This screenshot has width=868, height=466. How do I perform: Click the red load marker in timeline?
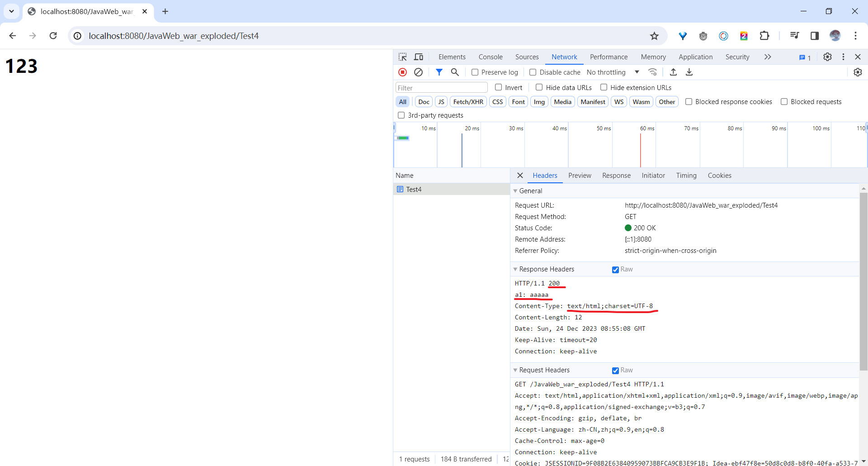pyautogui.click(x=640, y=151)
